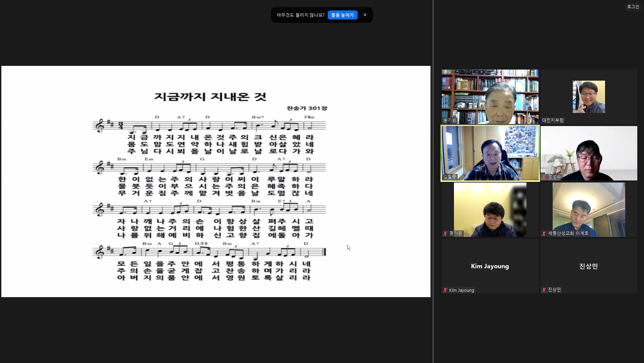Select the 송기범 video tile

tap(490, 97)
